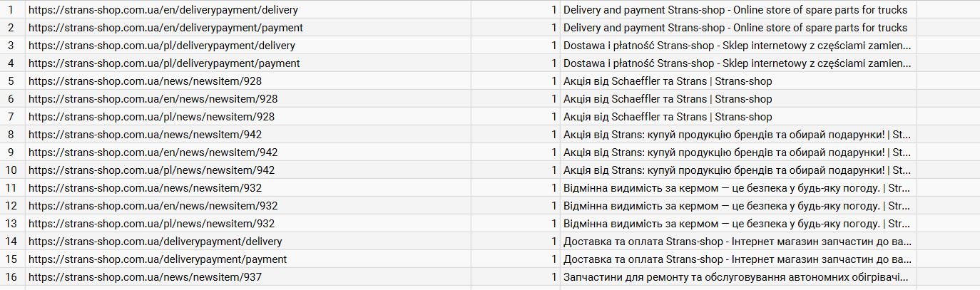Click the news/newsitem/937 URL
This screenshot has width=980, height=290.
coord(145,277)
